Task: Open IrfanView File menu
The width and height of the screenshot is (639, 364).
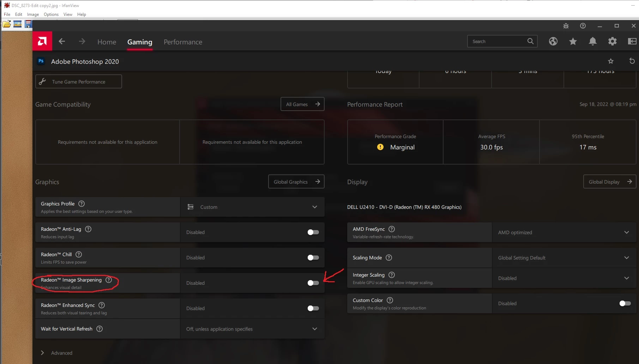Action: (7, 14)
